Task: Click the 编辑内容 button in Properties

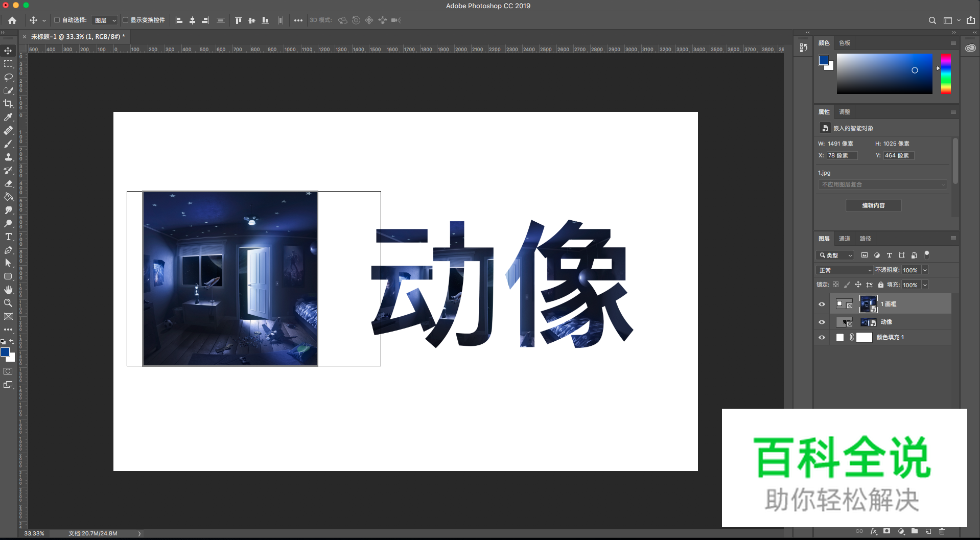Action: (874, 205)
